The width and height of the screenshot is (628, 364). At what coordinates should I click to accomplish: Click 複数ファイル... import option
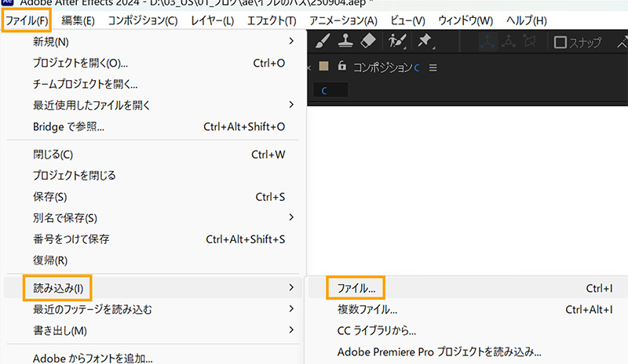(x=367, y=310)
